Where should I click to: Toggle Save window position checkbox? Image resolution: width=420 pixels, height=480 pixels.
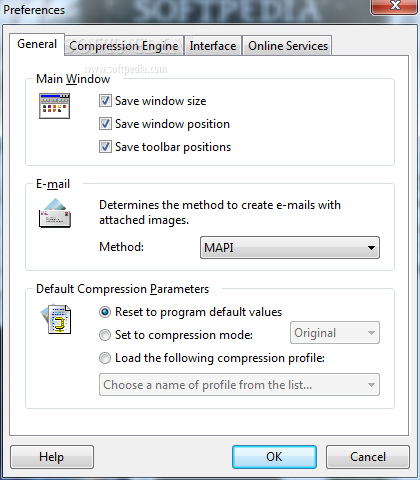[x=105, y=124]
